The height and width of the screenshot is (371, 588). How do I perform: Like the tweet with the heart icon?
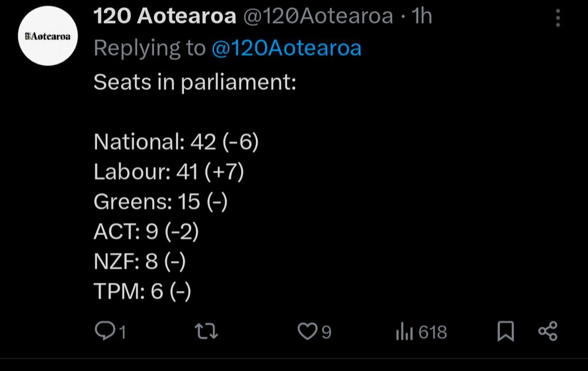tap(308, 331)
